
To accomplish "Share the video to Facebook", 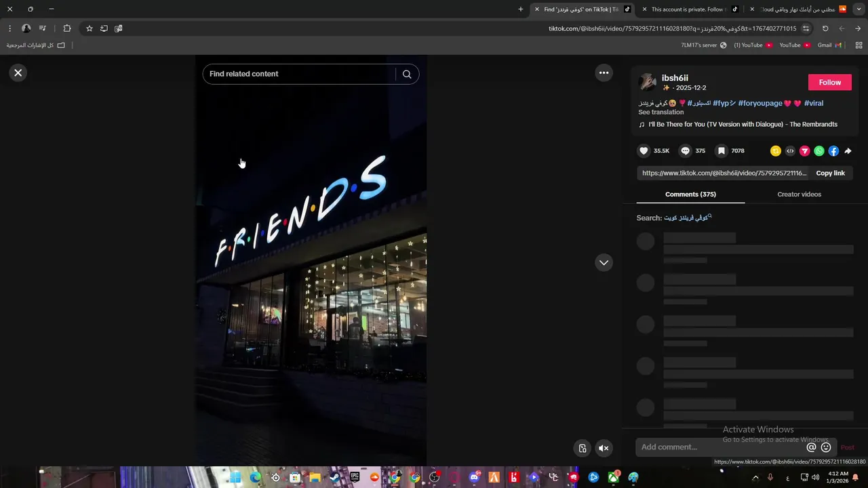I will [833, 151].
